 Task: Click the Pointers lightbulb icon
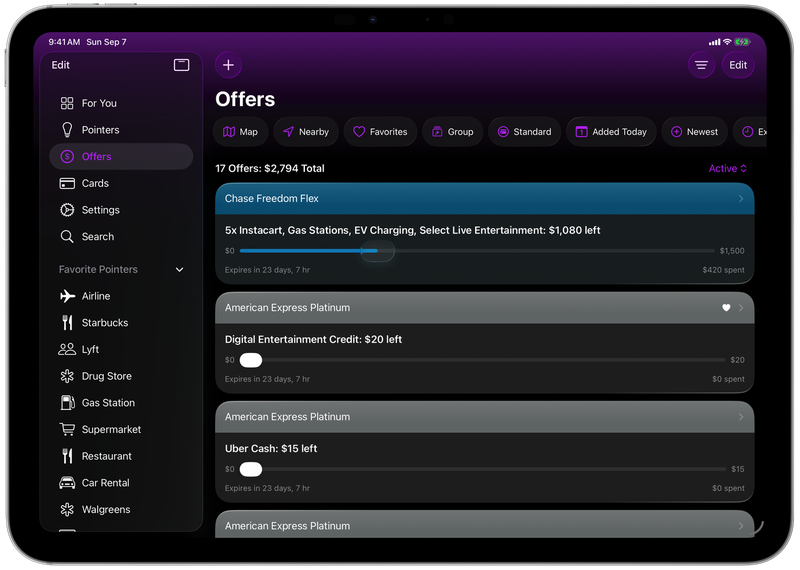pos(67,130)
